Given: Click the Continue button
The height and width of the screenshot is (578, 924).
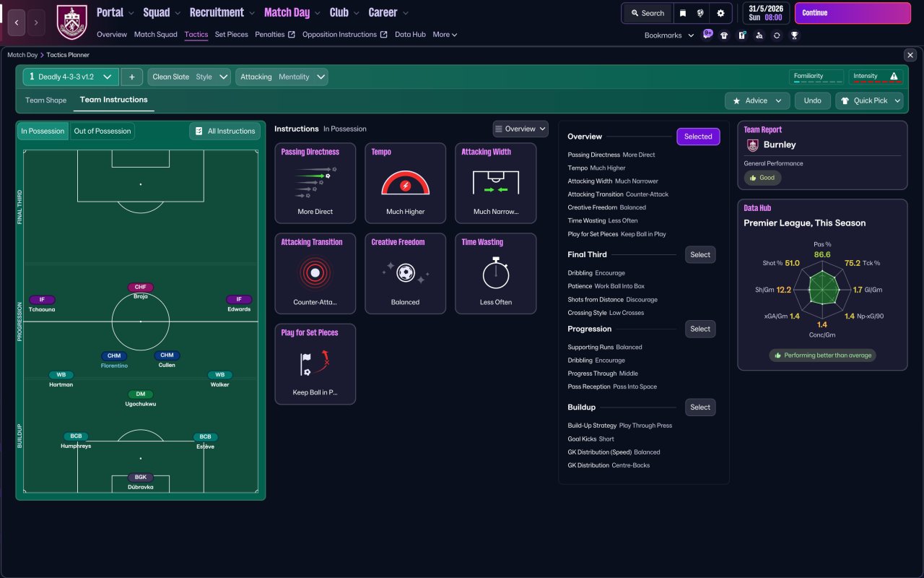Looking at the screenshot, I should [853, 13].
